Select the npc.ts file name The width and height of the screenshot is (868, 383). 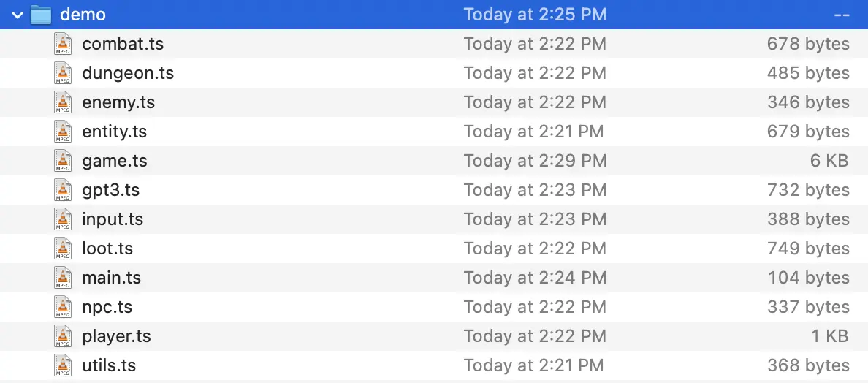pyautogui.click(x=107, y=308)
